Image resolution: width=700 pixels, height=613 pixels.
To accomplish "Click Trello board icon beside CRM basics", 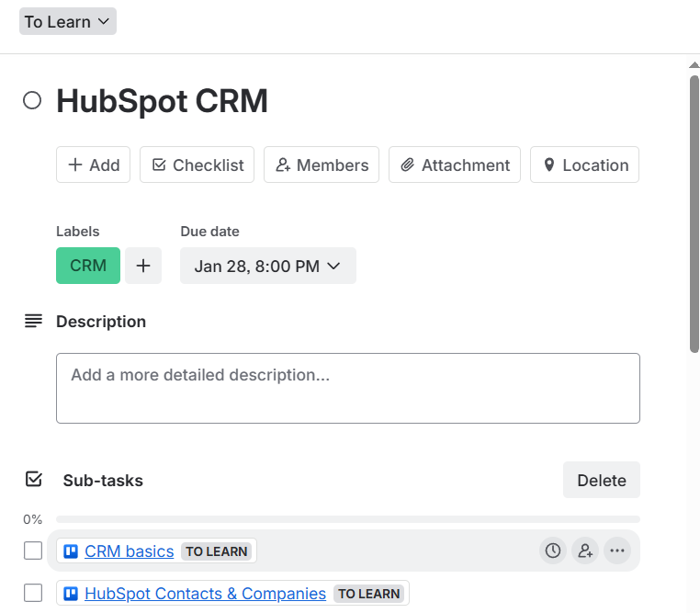I will [x=71, y=551].
